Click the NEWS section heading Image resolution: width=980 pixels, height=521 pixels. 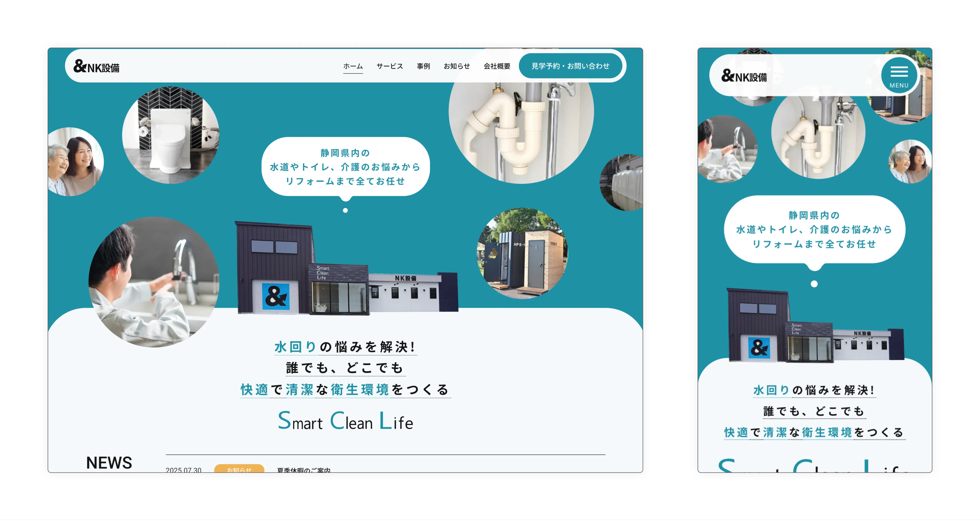[109, 463]
